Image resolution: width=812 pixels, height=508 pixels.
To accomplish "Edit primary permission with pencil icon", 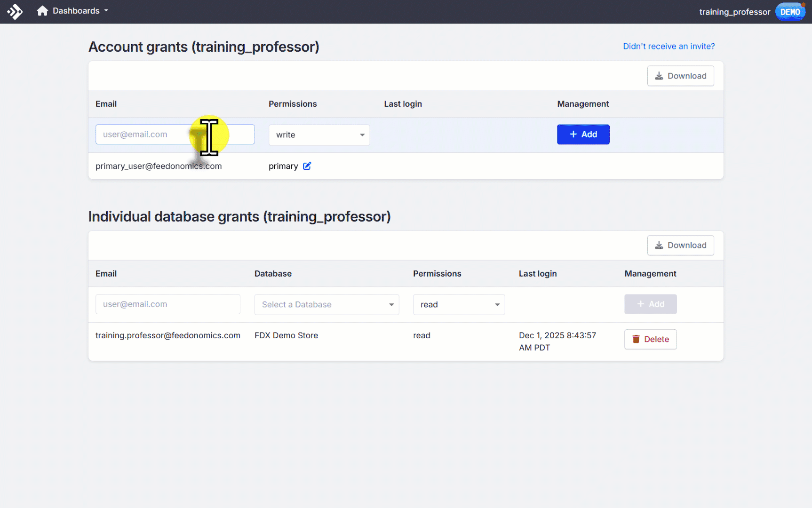I will (307, 166).
